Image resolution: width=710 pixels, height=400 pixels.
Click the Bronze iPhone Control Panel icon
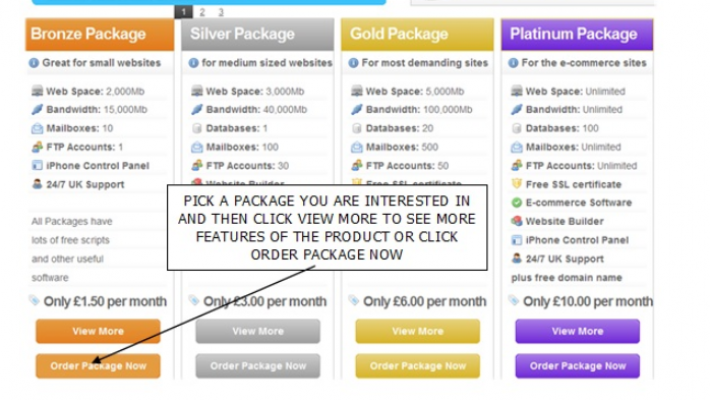[x=37, y=166]
